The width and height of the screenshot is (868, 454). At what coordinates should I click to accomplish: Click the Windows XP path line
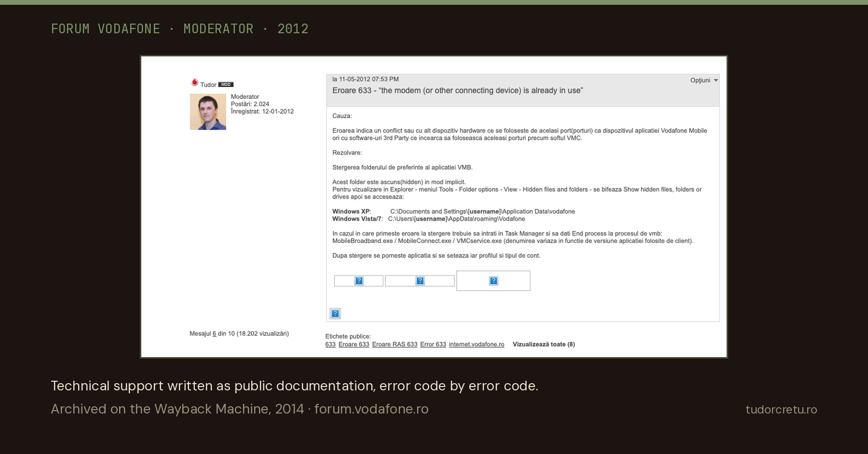[453, 212]
